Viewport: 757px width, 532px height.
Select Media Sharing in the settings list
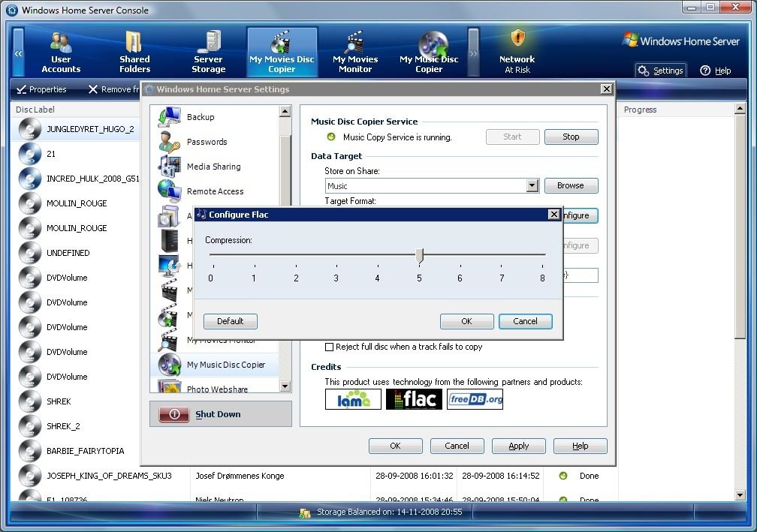pyautogui.click(x=213, y=167)
